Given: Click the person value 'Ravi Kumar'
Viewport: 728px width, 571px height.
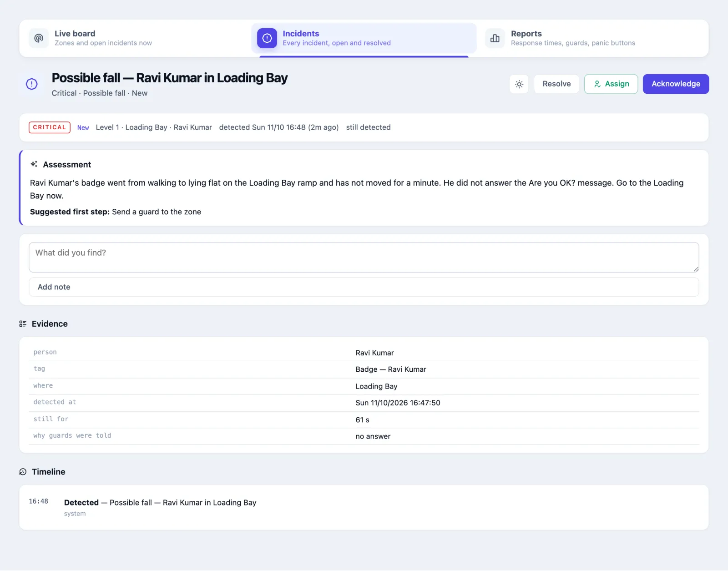Looking at the screenshot, I should (374, 353).
